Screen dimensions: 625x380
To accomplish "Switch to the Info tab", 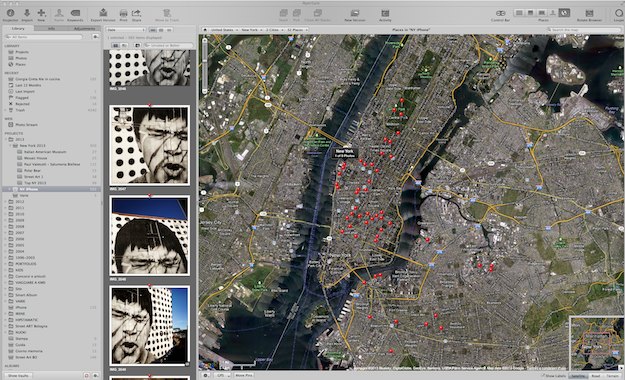I will click(x=51, y=29).
